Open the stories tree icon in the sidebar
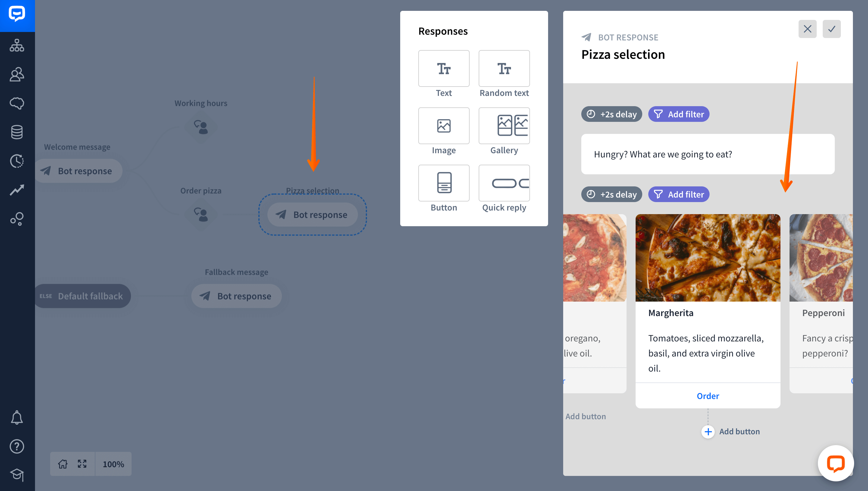 (17, 45)
